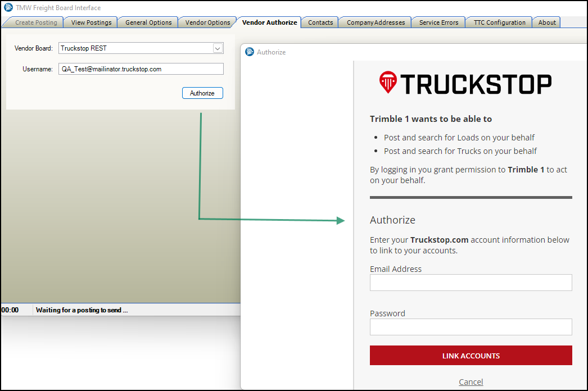Switch to the Contacts tab
The width and height of the screenshot is (588, 391).
pyautogui.click(x=319, y=22)
